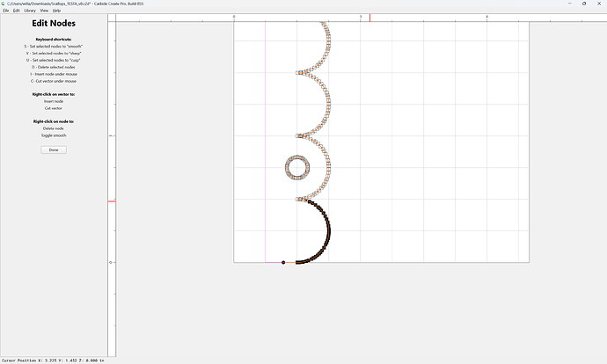Viewport: 607px width, 364px height.
Task: Open the Edit menu
Action: tap(16, 11)
